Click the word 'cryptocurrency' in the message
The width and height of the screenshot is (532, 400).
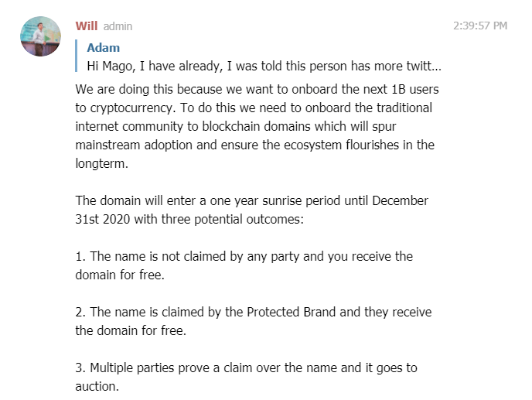pyautogui.click(x=133, y=108)
